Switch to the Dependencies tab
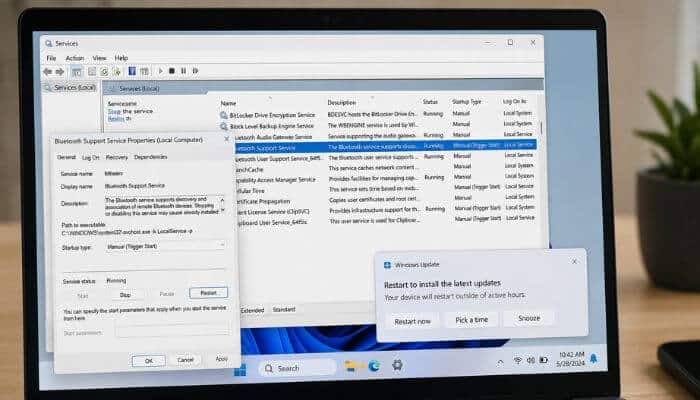700x400 pixels. coord(150,157)
